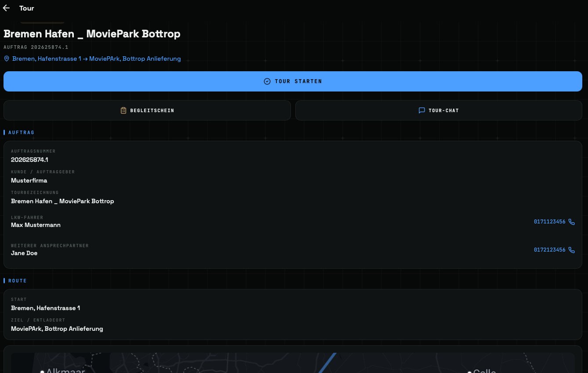The image size is (588, 373).
Task: Open the Bremen to MoviePark route link
Action: tap(97, 59)
